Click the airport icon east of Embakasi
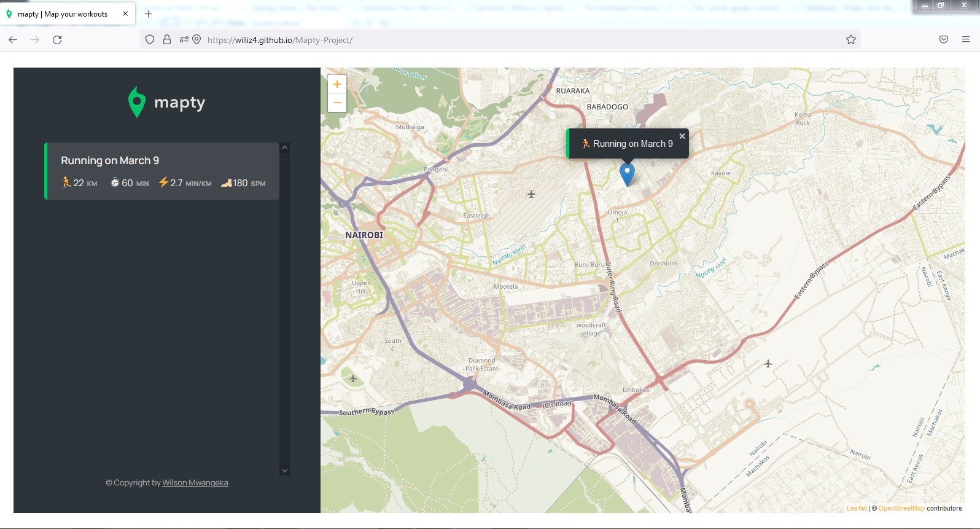980x529 pixels. (x=768, y=364)
